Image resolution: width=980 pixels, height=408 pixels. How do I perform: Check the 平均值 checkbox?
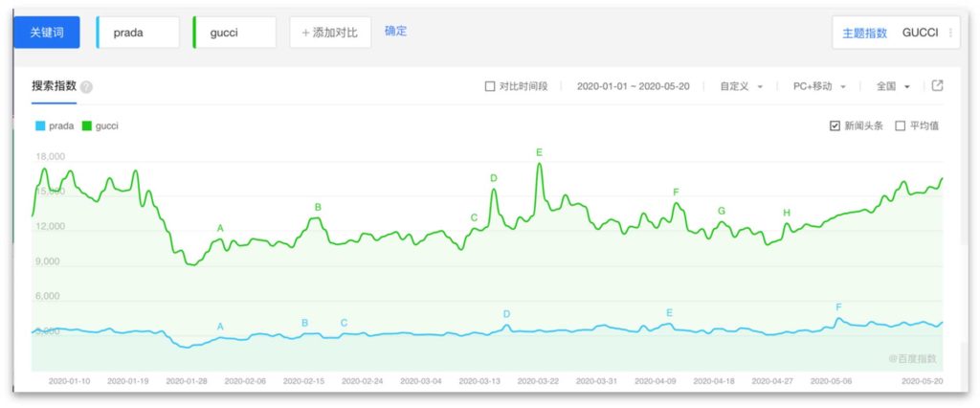click(900, 125)
